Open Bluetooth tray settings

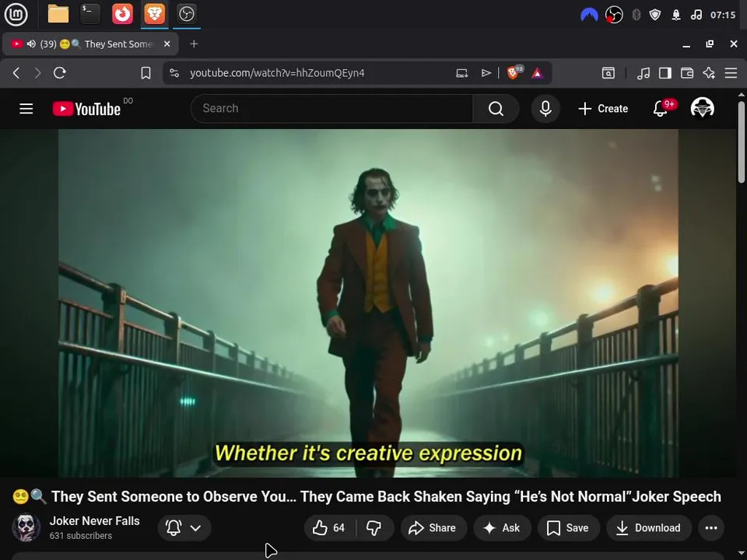point(636,16)
